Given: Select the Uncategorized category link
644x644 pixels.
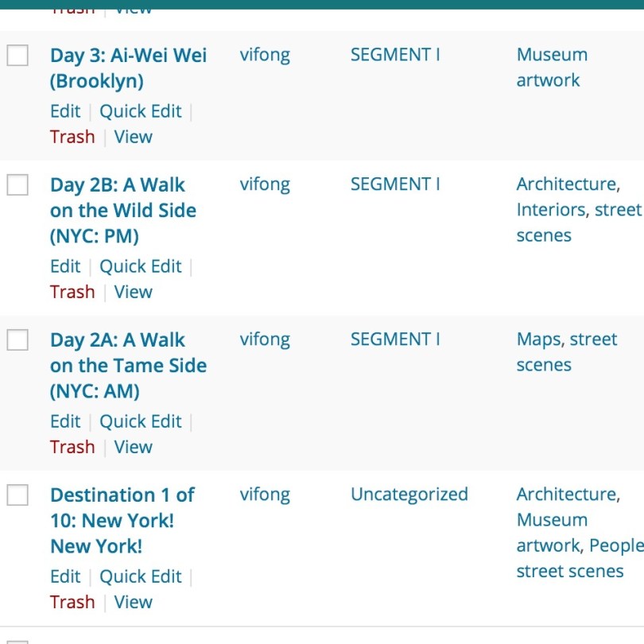Looking at the screenshot, I should 409,495.
